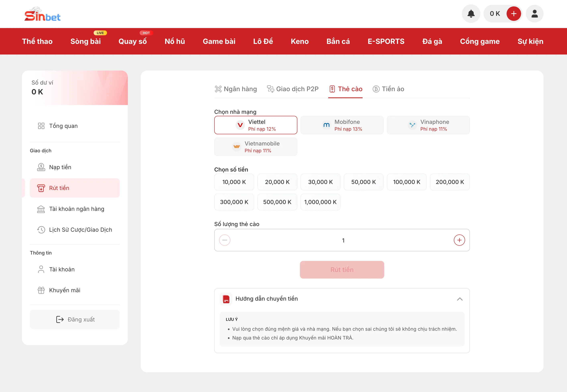Choose the 50,000 K amount
Screen dimensions: 567x392
[364, 182]
